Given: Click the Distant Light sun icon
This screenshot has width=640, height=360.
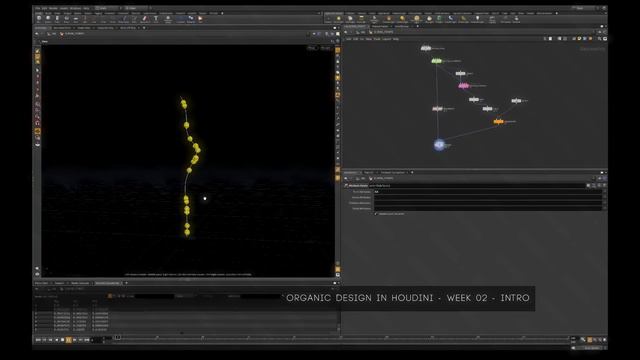Looking at the screenshot, I should tap(402, 19).
